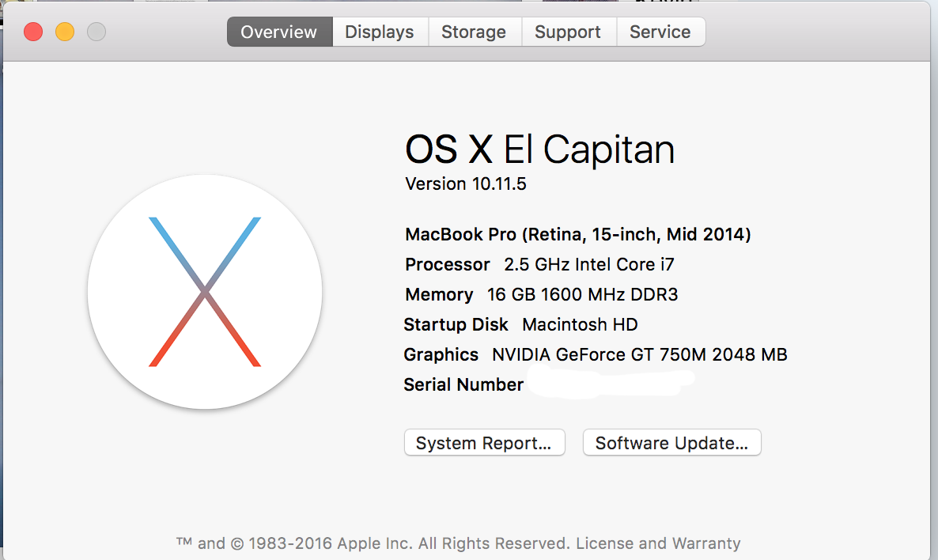Viewport: 938px width, 560px height.
Task: Select the Support tab
Action: [569, 32]
